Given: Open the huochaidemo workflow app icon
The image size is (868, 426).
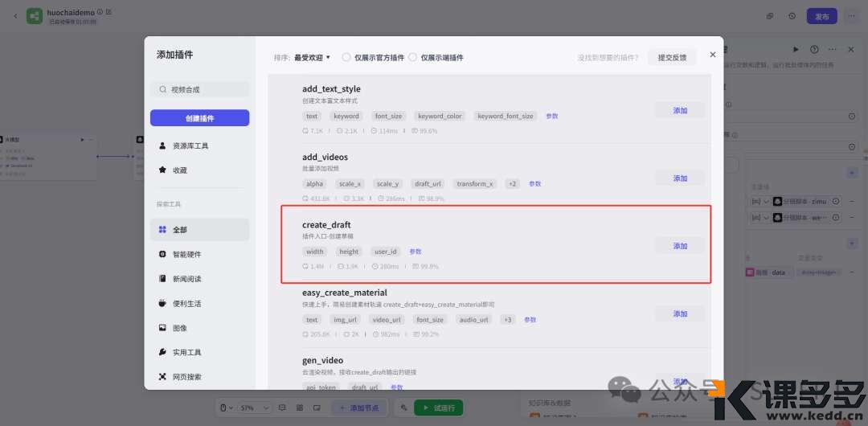Looking at the screenshot, I should [35, 16].
